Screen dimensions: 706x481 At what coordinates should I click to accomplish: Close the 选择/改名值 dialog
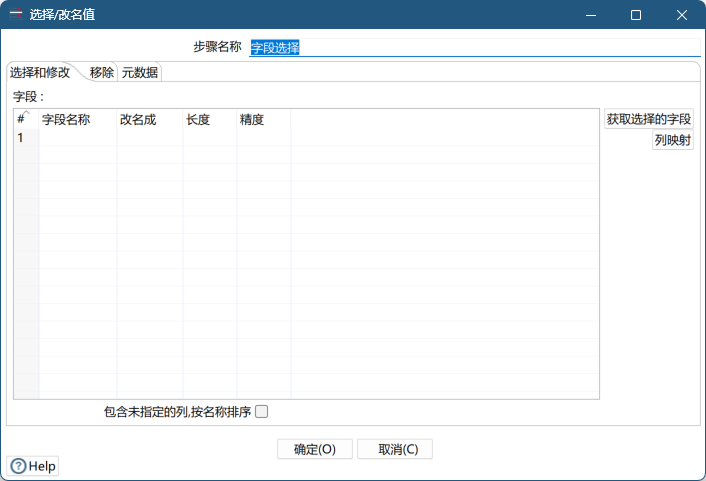(682, 15)
